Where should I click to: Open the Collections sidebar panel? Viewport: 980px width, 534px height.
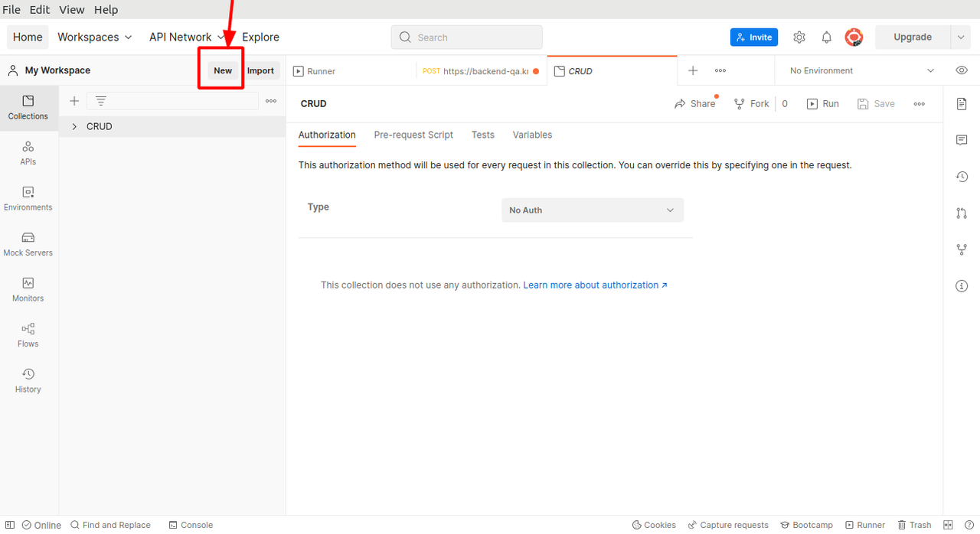click(x=28, y=107)
